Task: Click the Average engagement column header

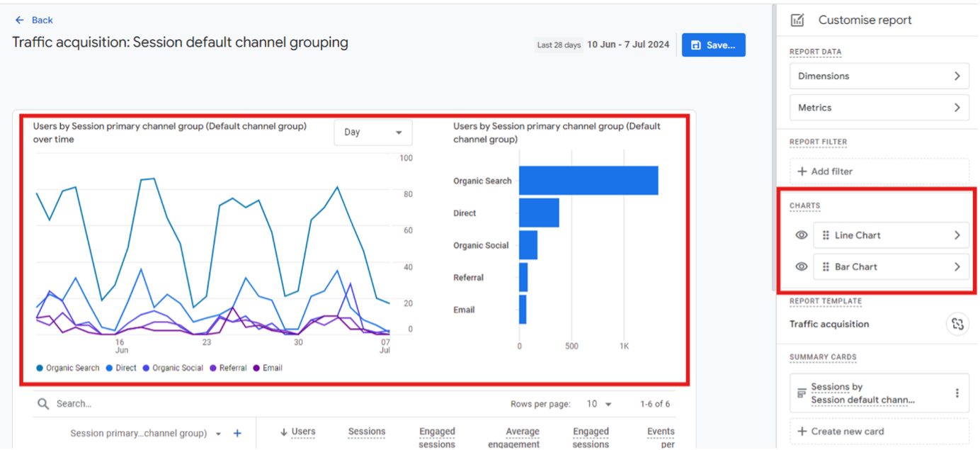Action: click(x=513, y=438)
